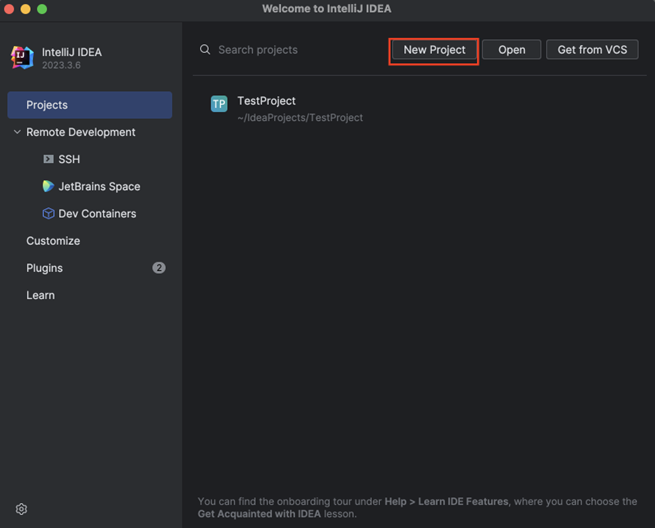Click the Plugins update badge showing 2
Image resolution: width=655 pixels, height=528 pixels.
[158, 268]
